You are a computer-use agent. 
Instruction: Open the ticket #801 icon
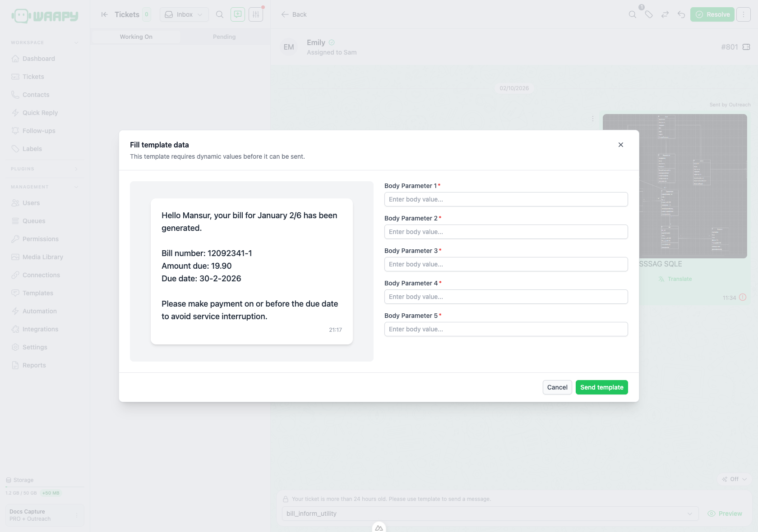[x=746, y=47]
